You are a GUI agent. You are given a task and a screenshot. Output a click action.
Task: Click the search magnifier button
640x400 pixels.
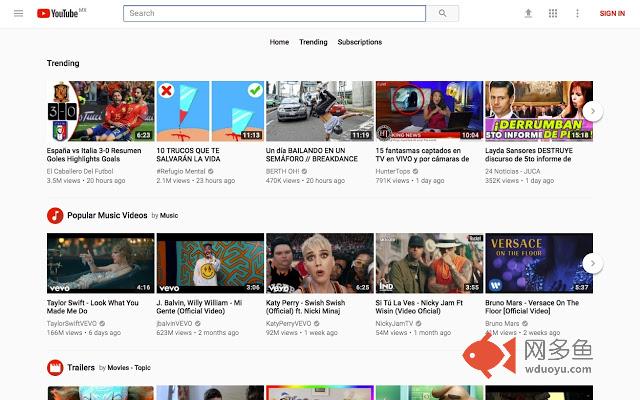click(442, 13)
